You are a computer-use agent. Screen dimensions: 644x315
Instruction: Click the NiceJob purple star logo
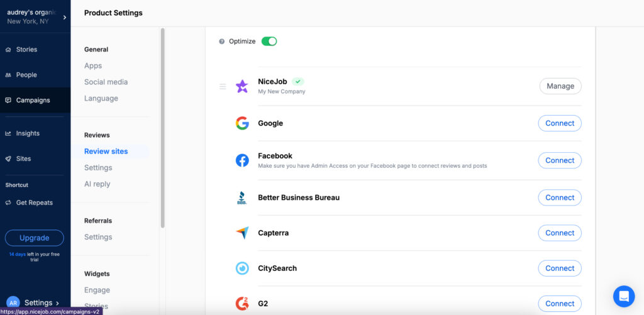coord(242,86)
